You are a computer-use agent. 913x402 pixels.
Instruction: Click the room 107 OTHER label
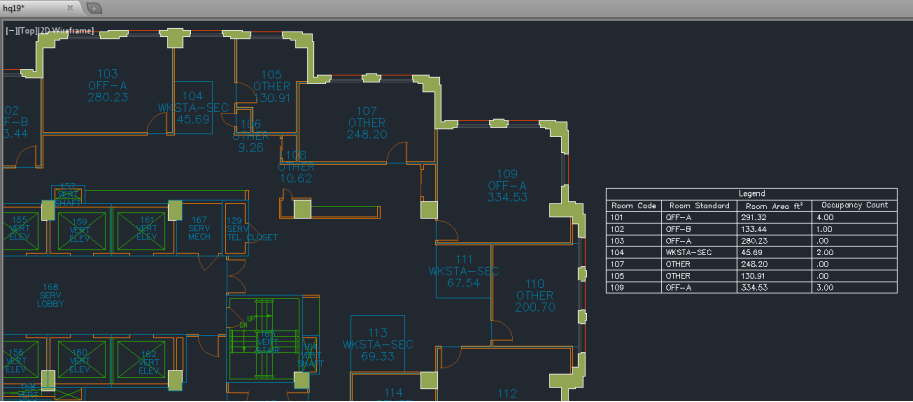tap(366, 123)
